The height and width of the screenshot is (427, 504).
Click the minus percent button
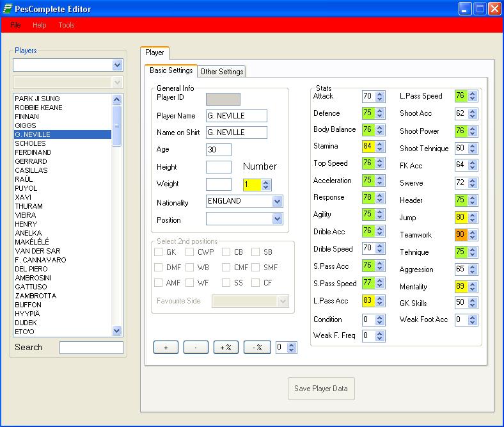(257, 347)
